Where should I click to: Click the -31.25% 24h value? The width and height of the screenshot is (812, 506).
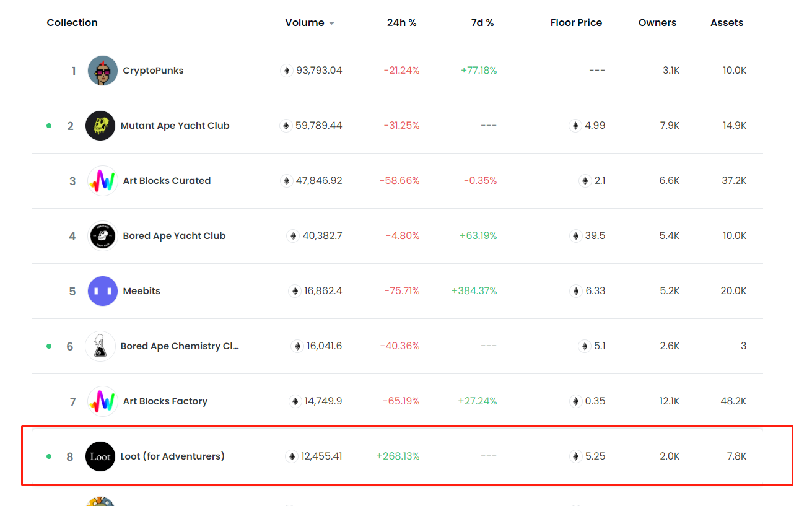(401, 126)
